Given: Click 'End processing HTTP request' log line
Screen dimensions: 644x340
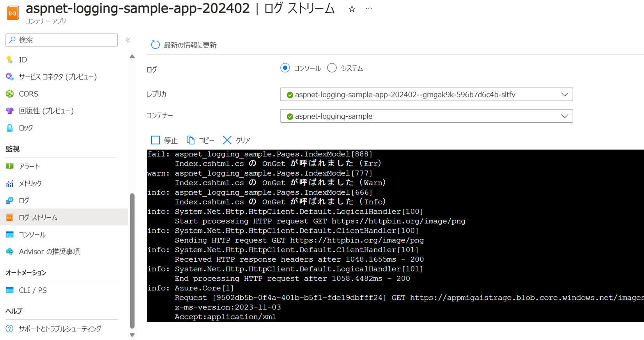Looking at the screenshot, I should (292, 278).
